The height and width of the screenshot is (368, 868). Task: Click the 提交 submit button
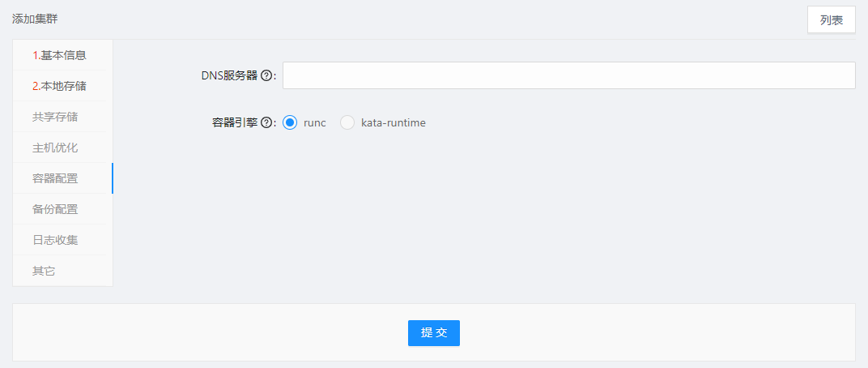[434, 333]
